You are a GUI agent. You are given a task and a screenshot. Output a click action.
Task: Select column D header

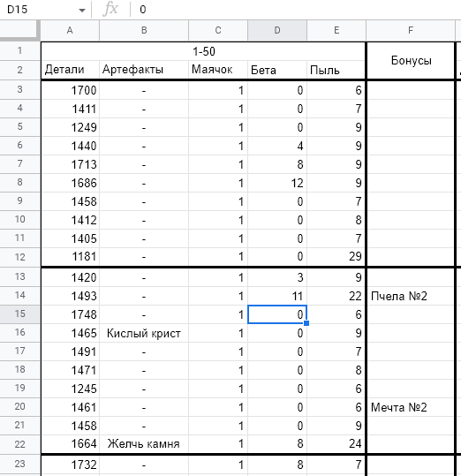(277, 30)
